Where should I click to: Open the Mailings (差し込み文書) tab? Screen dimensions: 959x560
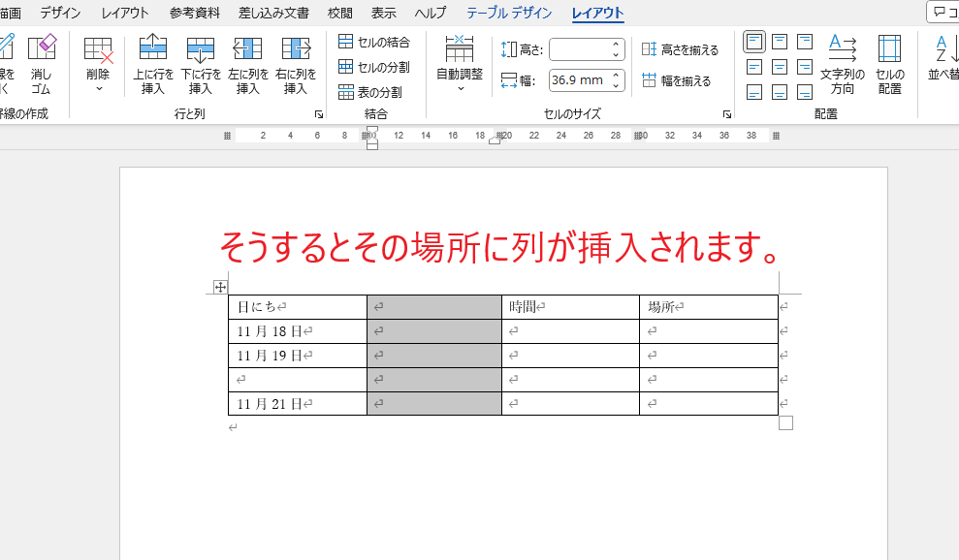pyautogui.click(x=273, y=13)
